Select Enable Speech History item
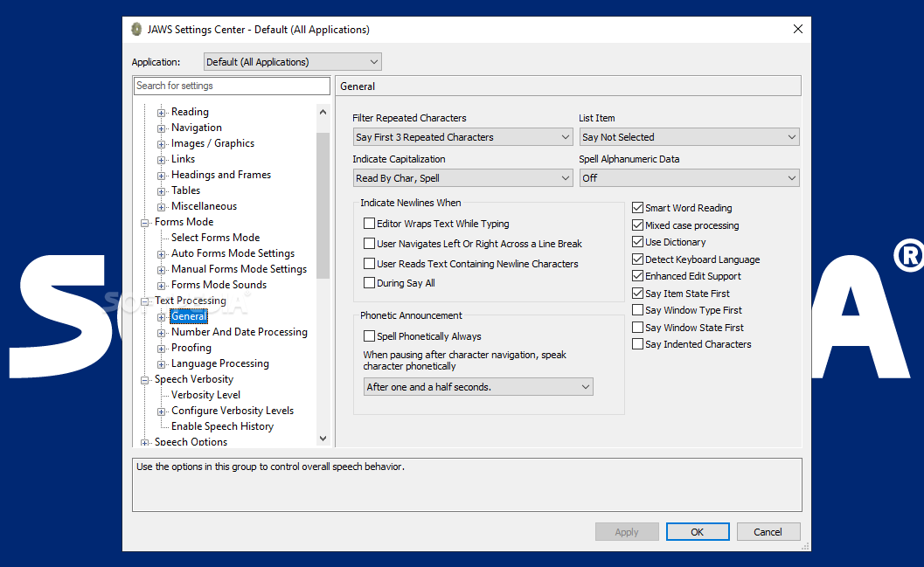The height and width of the screenshot is (567, 924). pyautogui.click(x=223, y=426)
